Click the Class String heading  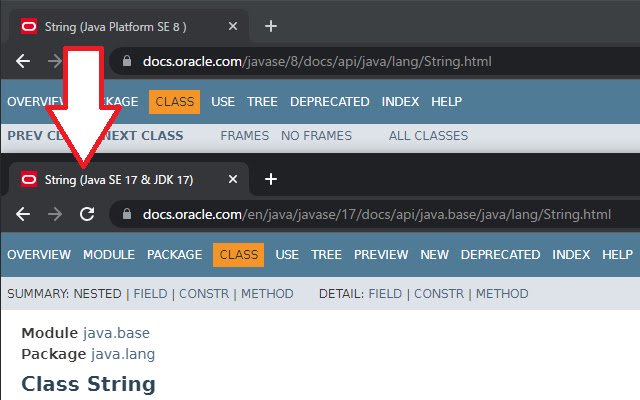tap(89, 384)
